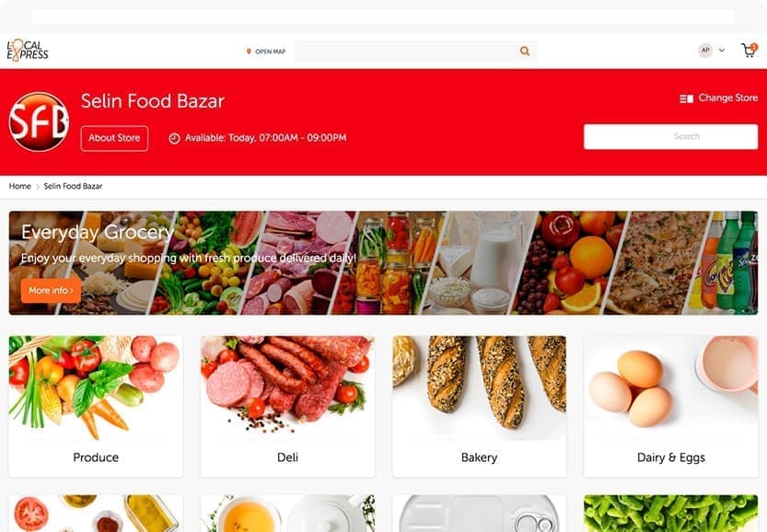
Task: Click the orange search magnifier icon
Action: point(525,51)
